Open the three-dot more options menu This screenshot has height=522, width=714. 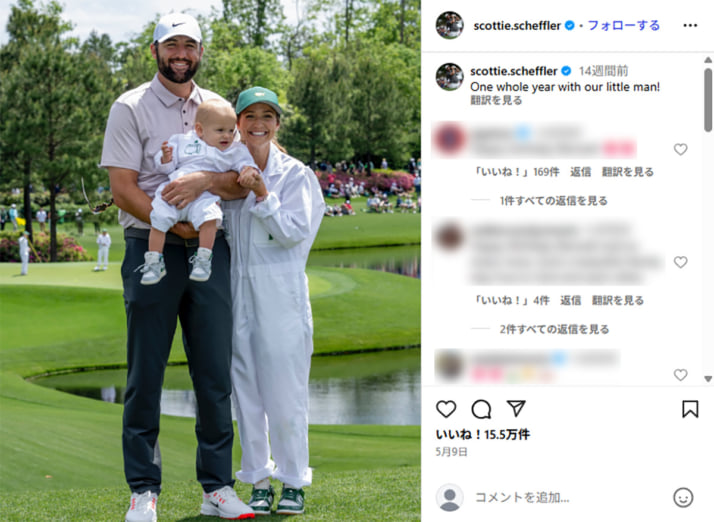(690, 26)
